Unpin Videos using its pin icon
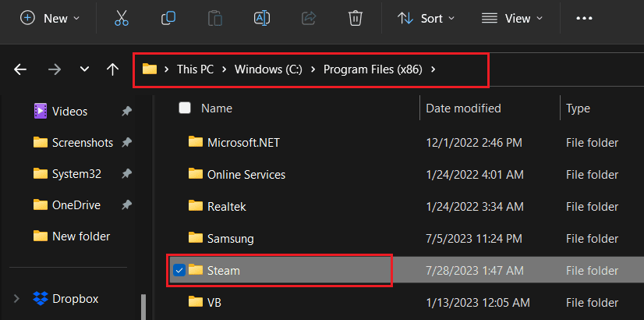Screen dimensions: 644x320 coord(127,111)
